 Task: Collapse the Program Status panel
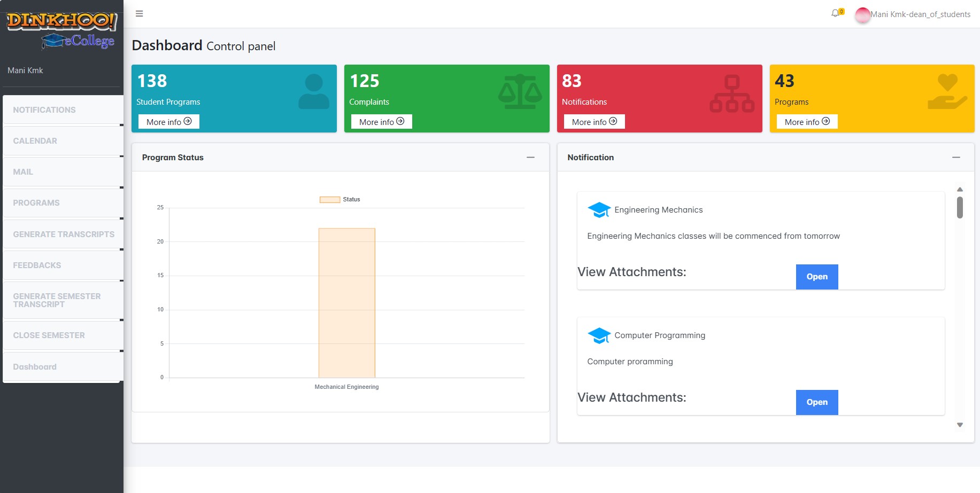coord(530,158)
